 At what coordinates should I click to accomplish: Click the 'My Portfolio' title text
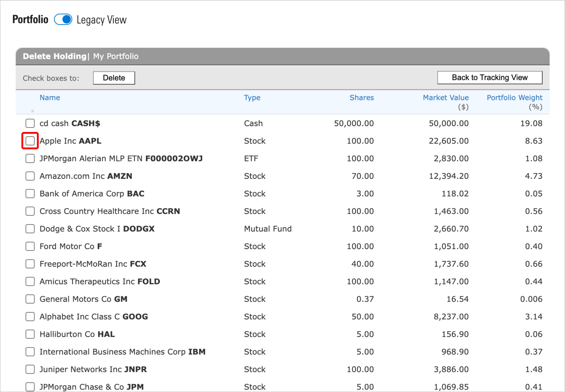coord(116,56)
